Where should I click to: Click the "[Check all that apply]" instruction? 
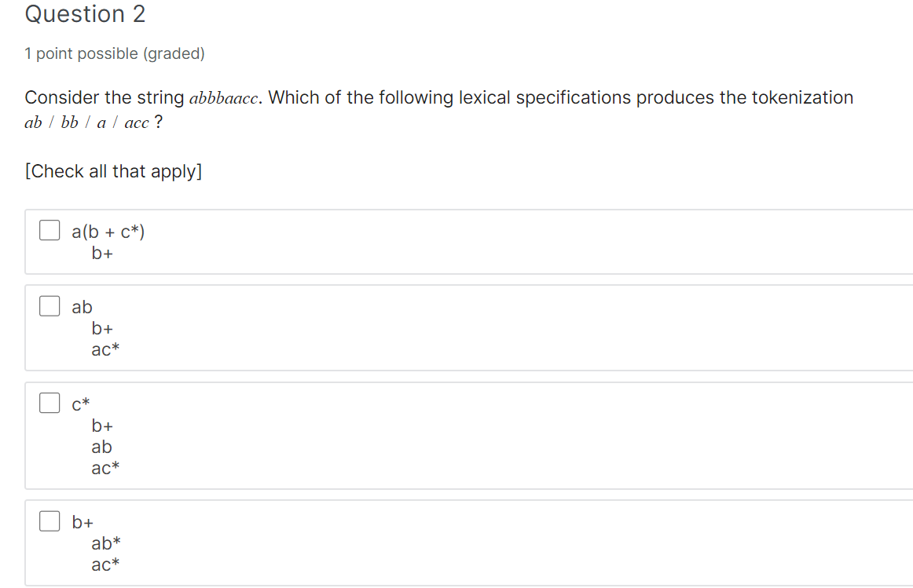click(x=113, y=171)
